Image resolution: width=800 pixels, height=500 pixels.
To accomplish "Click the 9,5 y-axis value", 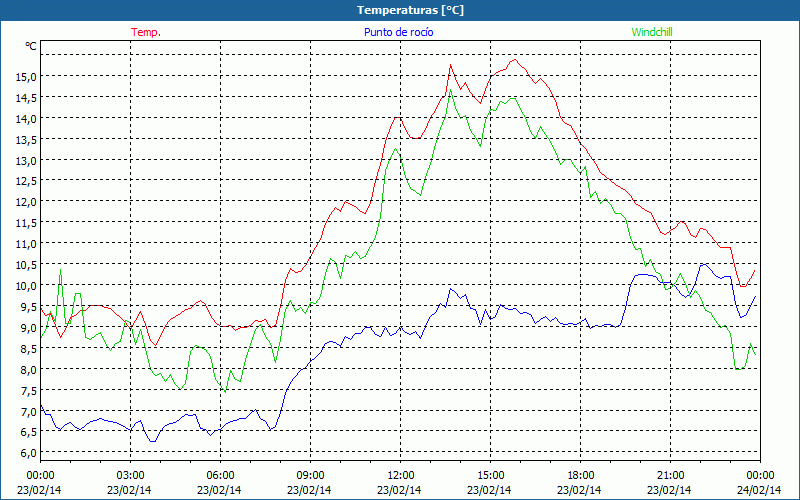I will [x=28, y=307].
